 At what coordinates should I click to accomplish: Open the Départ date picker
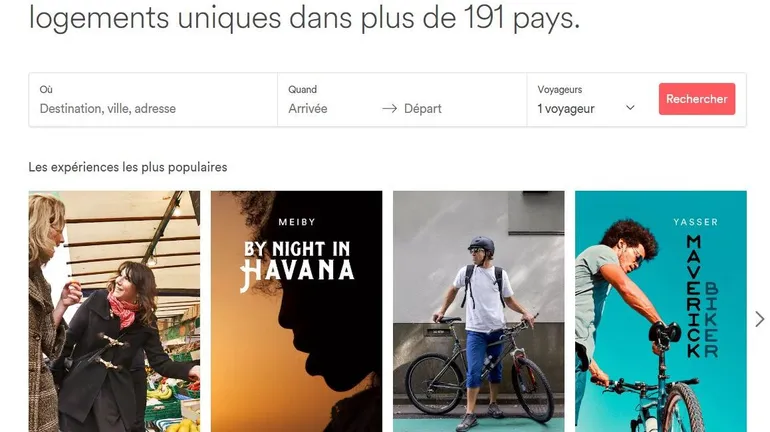[x=423, y=108]
